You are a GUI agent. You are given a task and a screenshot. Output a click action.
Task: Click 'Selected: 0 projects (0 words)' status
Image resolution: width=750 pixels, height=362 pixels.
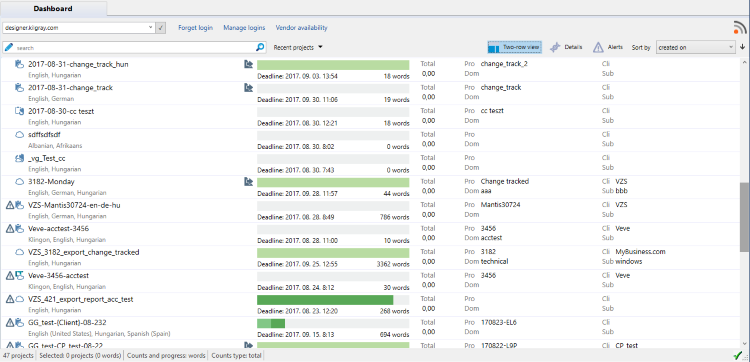pyautogui.click(x=80, y=355)
